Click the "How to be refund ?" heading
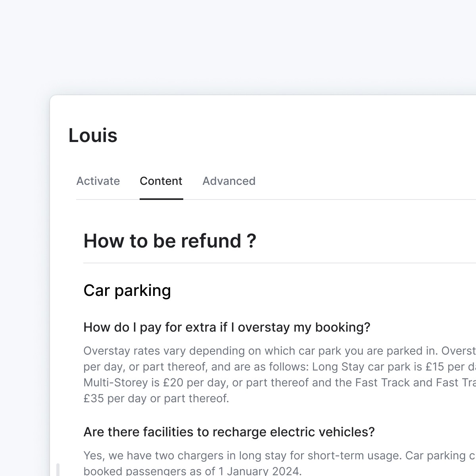This screenshot has height=476, width=476. [170, 241]
